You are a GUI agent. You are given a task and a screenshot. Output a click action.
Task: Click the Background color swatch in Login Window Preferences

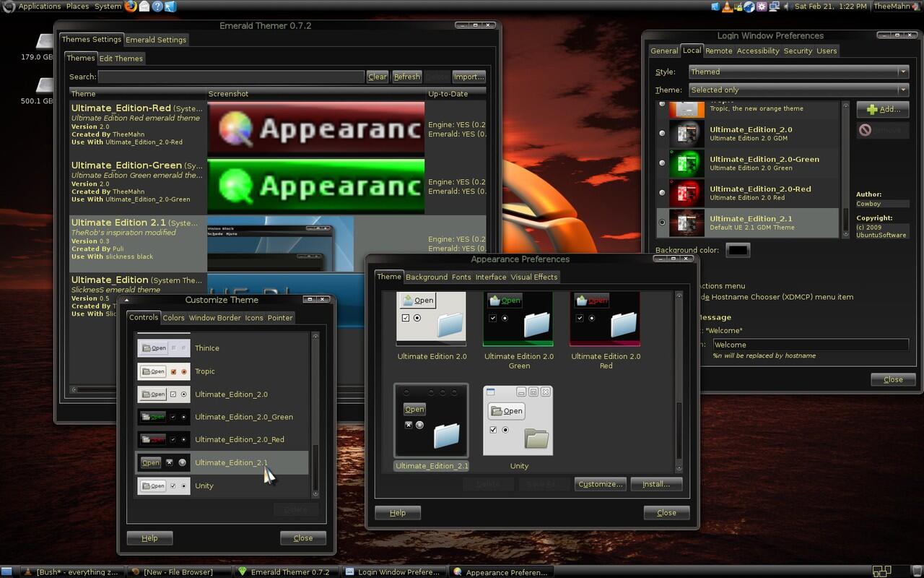(x=738, y=250)
